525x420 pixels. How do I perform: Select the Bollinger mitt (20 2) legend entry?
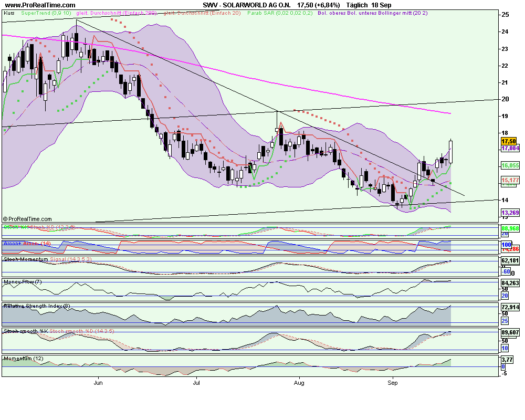click(403, 13)
